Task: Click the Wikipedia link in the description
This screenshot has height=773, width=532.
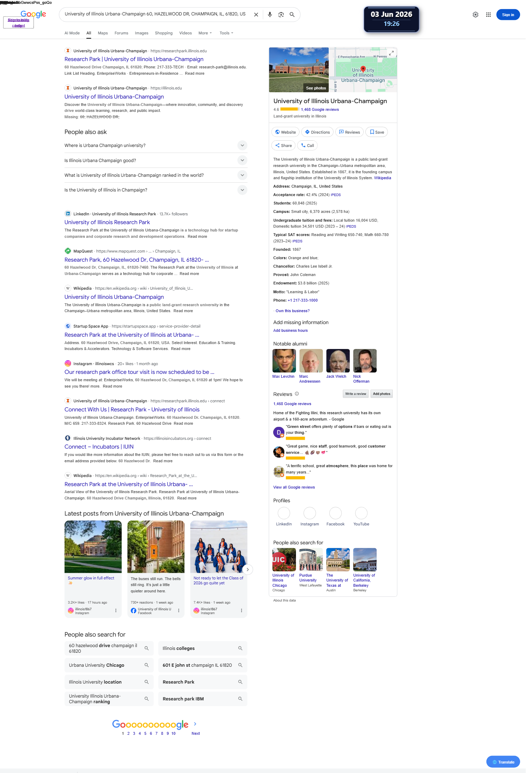Action: (383, 178)
